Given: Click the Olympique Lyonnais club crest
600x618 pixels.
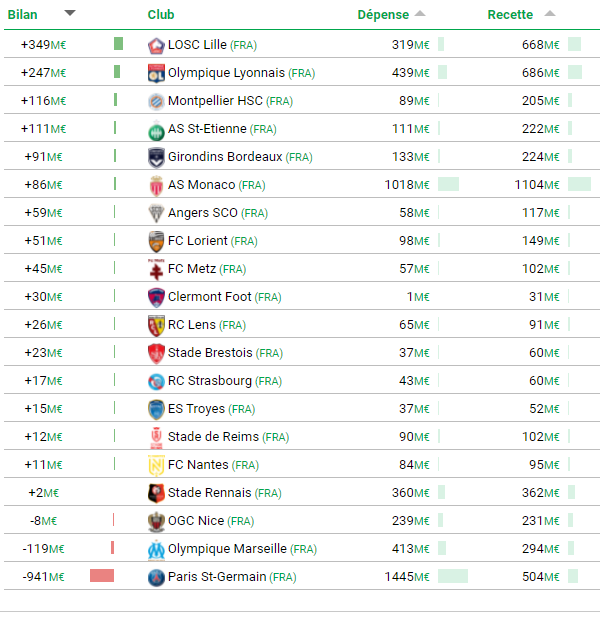Looking at the screenshot, I should (155, 73).
